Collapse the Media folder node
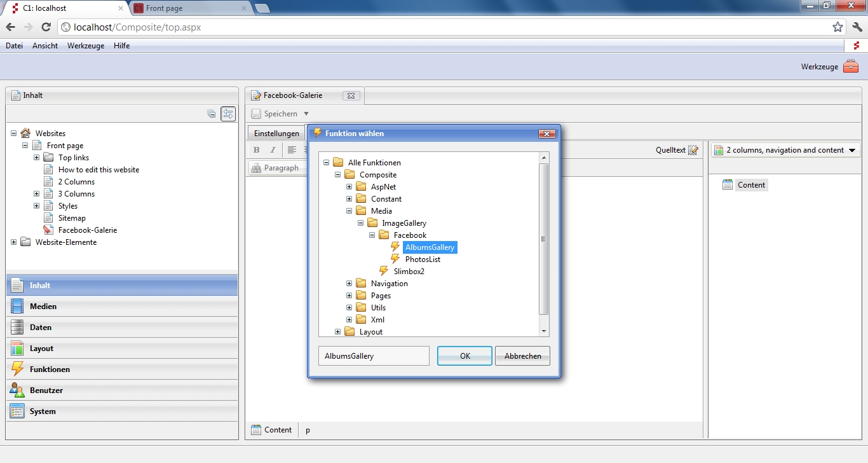This screenshot has width=868, height=463. click(x=349, y=211)
